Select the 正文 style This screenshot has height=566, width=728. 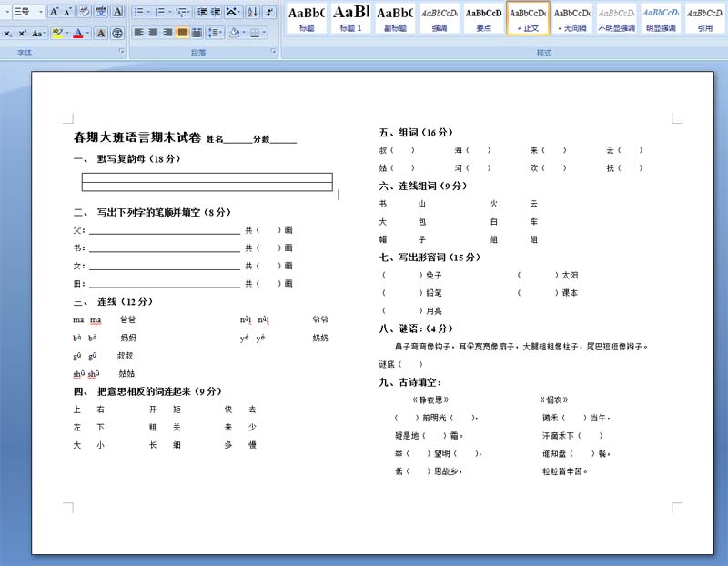coord(528,17)
